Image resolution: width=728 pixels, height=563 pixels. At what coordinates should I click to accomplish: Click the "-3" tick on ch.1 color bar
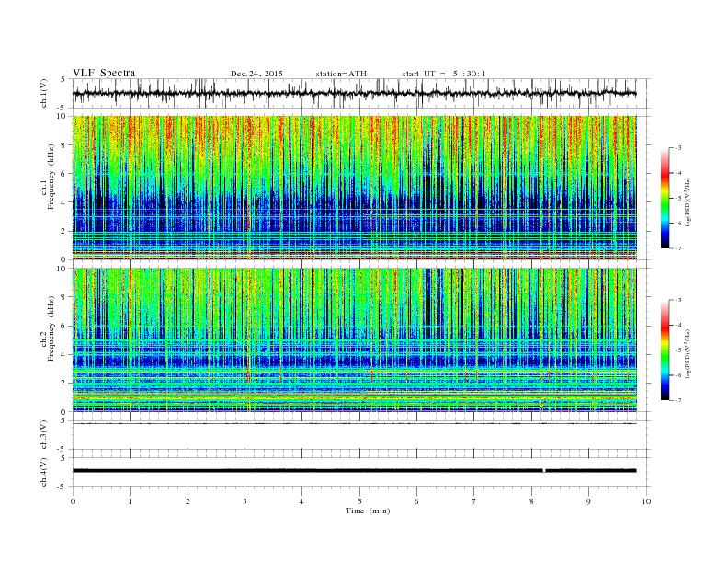678,148
